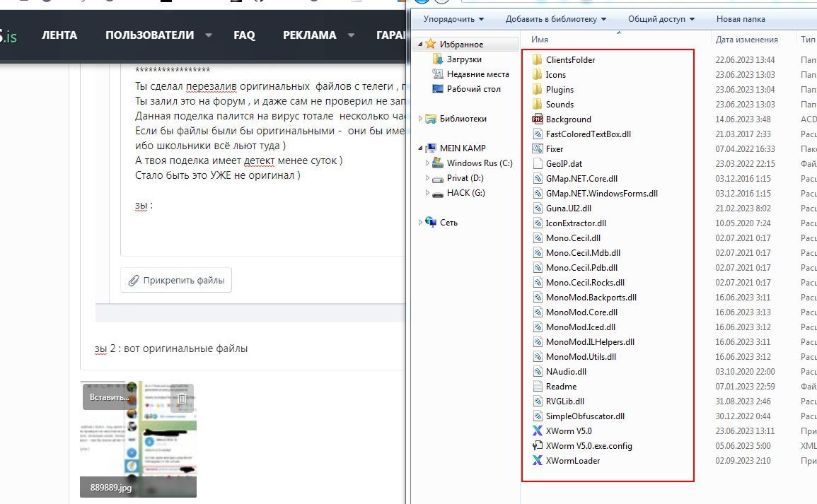Expand the Сеть network node
The image size is (817, 504).
(420, 223)
